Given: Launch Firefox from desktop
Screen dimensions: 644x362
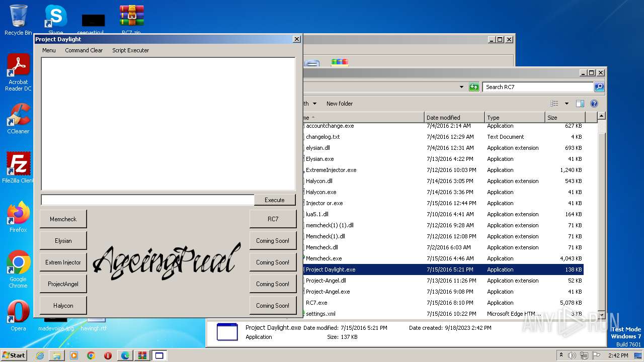Looking at the screenshot, I should tap(18, 217).
